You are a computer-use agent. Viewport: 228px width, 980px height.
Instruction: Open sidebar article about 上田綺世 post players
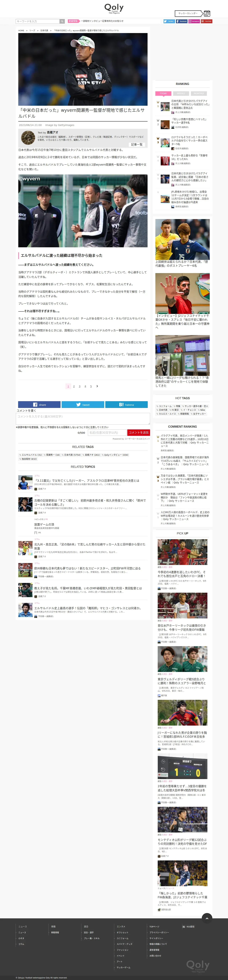tap(182, 243)
